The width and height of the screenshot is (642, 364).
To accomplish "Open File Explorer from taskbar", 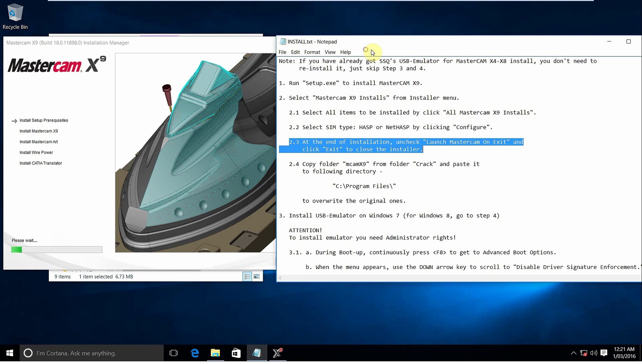I will click(x=215, y=353).
